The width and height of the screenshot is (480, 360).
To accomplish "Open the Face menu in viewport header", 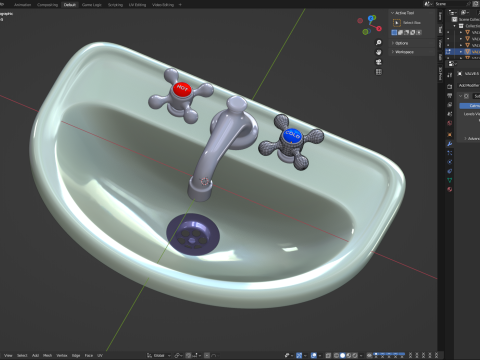I will [88, 356].
